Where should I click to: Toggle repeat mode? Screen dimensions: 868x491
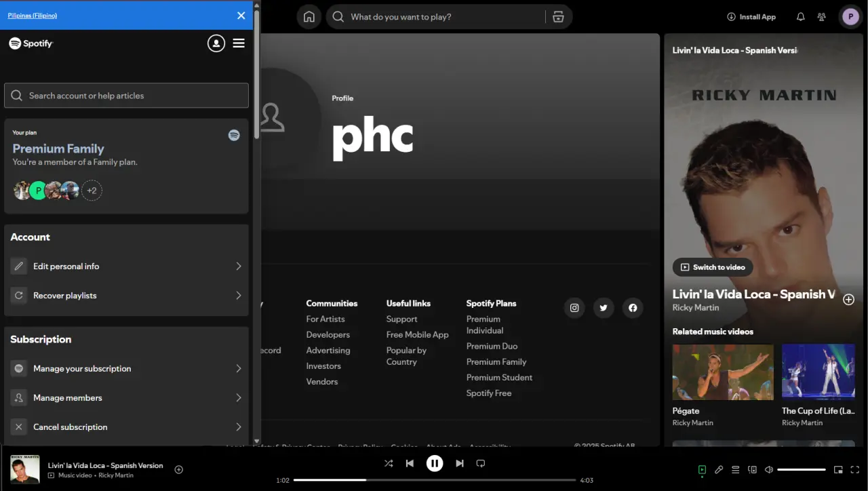[x=481, y=464]
